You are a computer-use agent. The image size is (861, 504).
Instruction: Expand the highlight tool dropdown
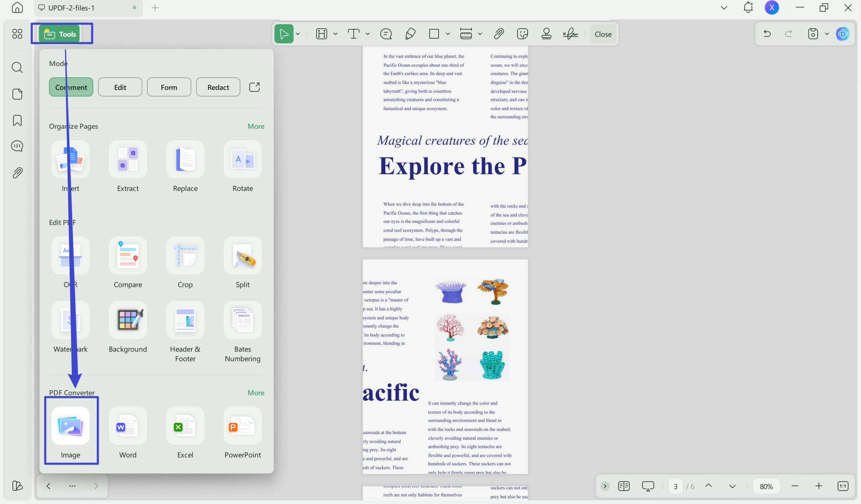click(x=336, y=34)
